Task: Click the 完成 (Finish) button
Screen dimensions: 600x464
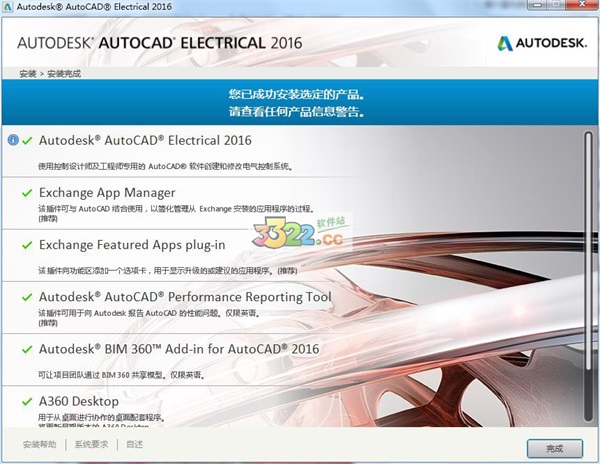Action: point(555,448)
